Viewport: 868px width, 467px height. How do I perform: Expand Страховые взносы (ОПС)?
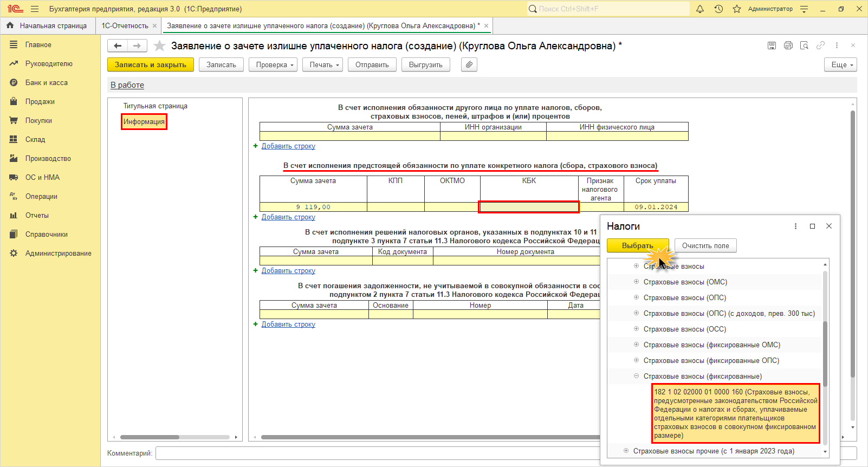click(x=637, y=297)
